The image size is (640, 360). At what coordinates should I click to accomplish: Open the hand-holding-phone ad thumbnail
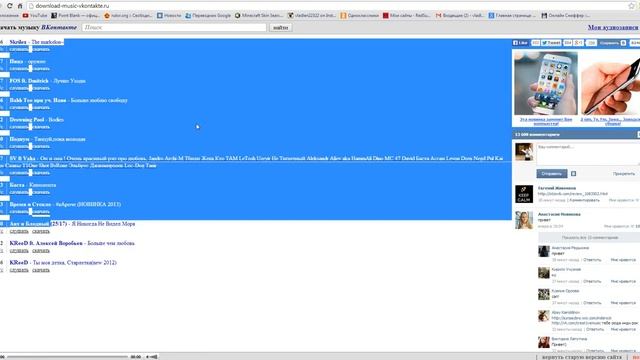(610, 83)
